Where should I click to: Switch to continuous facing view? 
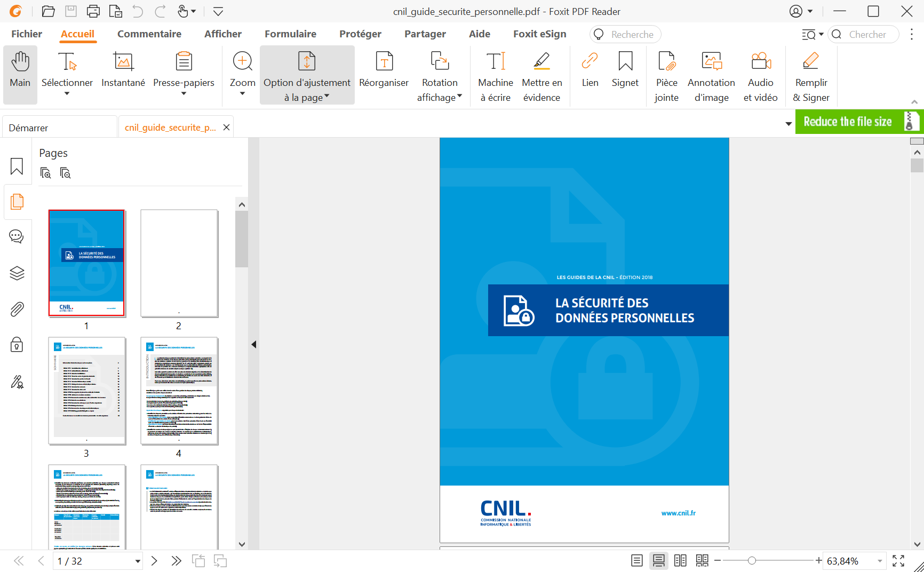(702, 561)
